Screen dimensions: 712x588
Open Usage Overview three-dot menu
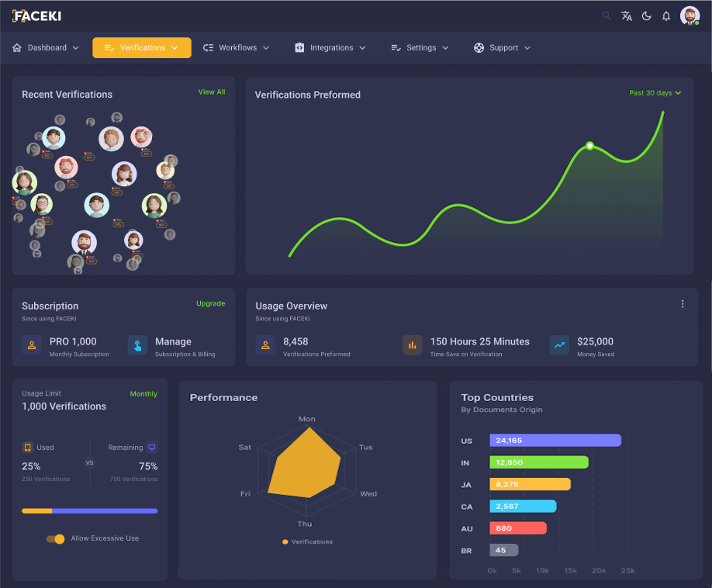(683, 304)
